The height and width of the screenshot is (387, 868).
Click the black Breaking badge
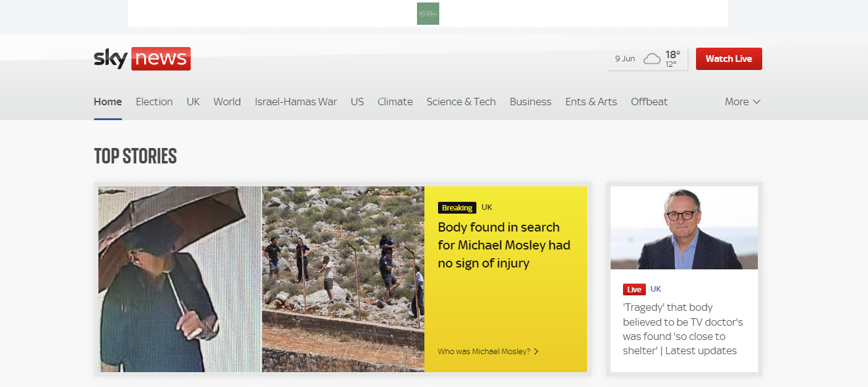pyautogui.click(x=457, y=208)
